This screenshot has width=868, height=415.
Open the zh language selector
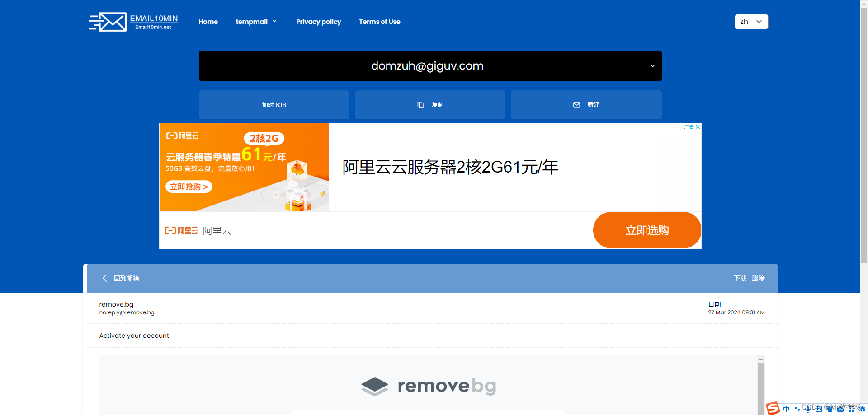click(x=751, y=22)
